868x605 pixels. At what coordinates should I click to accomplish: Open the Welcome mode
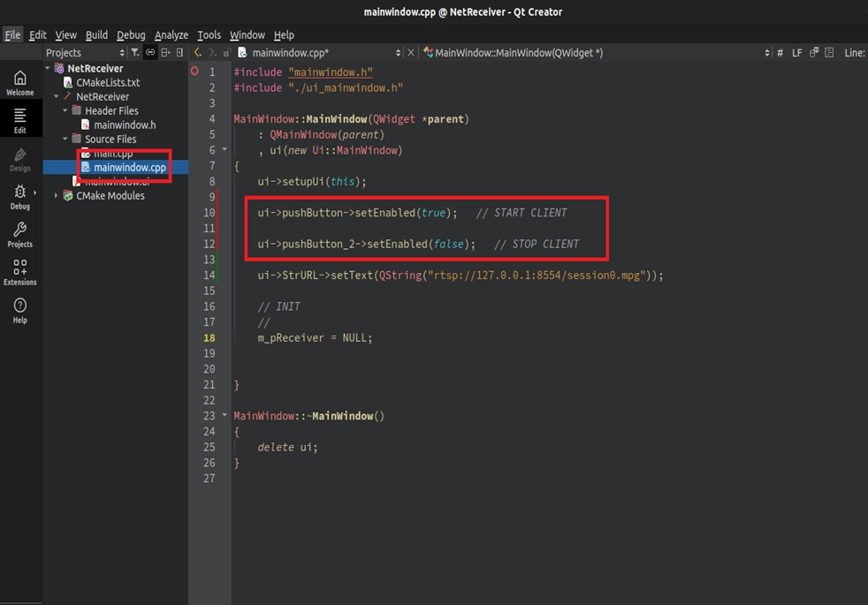click(x=20, y=83)
